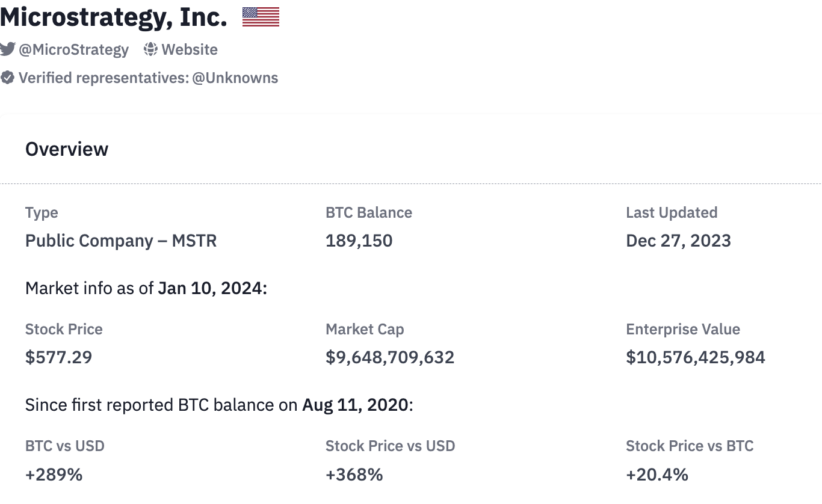
Task: Click the Stock Price value $577.29
Action: point(58,357)
